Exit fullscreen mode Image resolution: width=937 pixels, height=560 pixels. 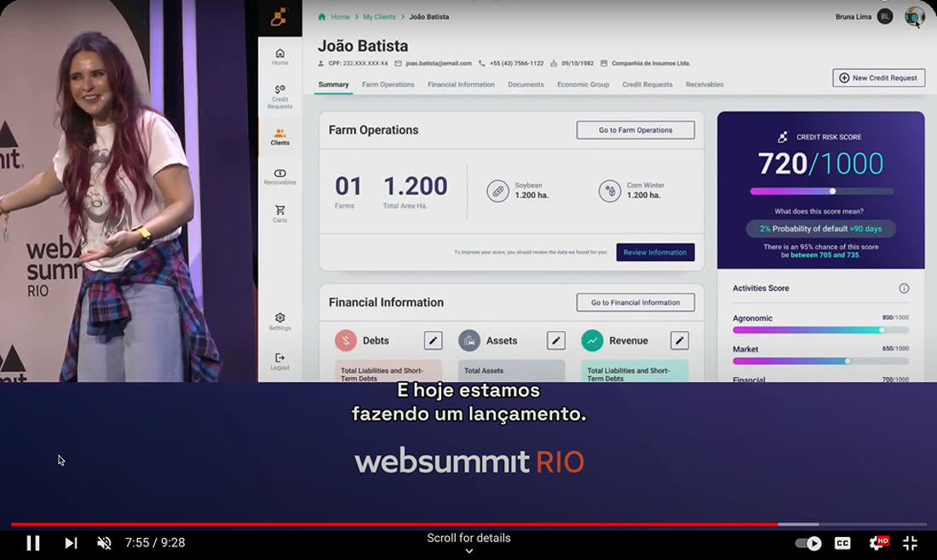tap(910, 543)
